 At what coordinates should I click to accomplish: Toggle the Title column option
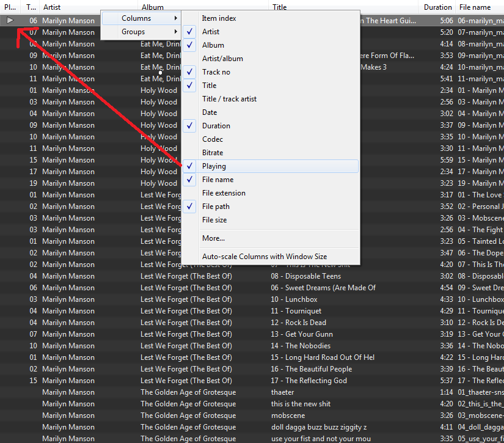click(270, 86)
